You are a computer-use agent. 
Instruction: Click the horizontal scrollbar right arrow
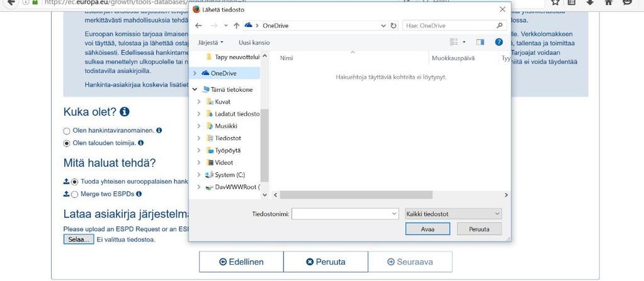tap(506, 195)
